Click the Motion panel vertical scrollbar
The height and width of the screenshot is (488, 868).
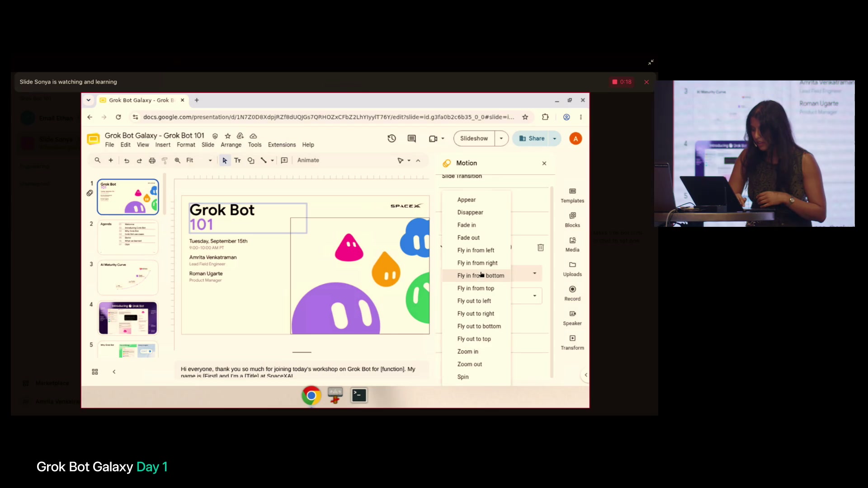click(552, 282)
